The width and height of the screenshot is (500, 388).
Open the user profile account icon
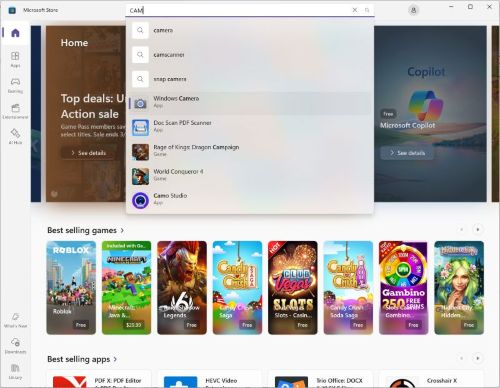point(413,10)
